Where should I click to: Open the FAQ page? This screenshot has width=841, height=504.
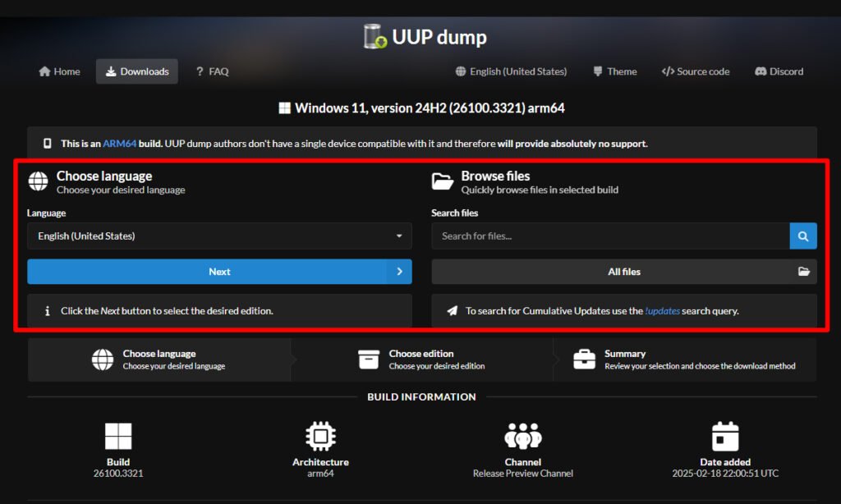coord(212,71)
